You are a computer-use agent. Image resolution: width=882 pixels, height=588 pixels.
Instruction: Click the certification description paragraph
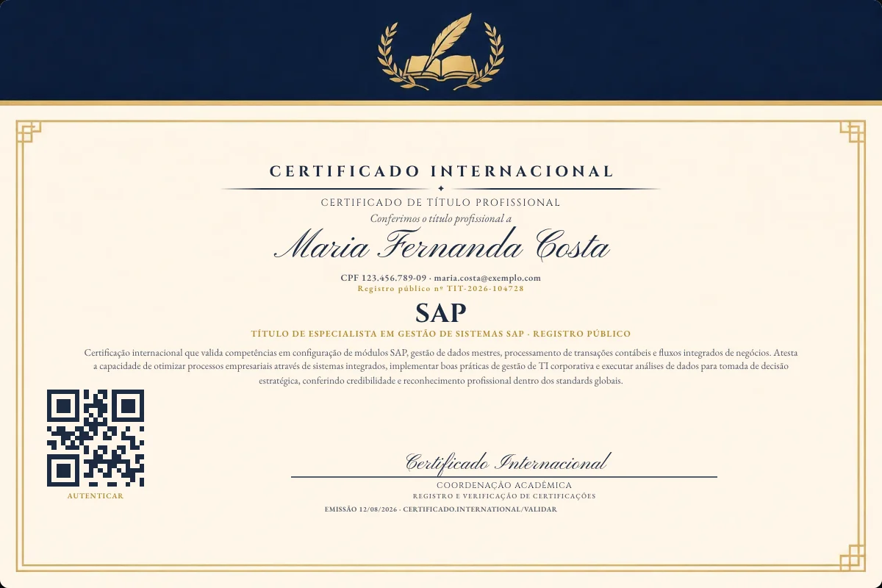[x=441, y=367]
